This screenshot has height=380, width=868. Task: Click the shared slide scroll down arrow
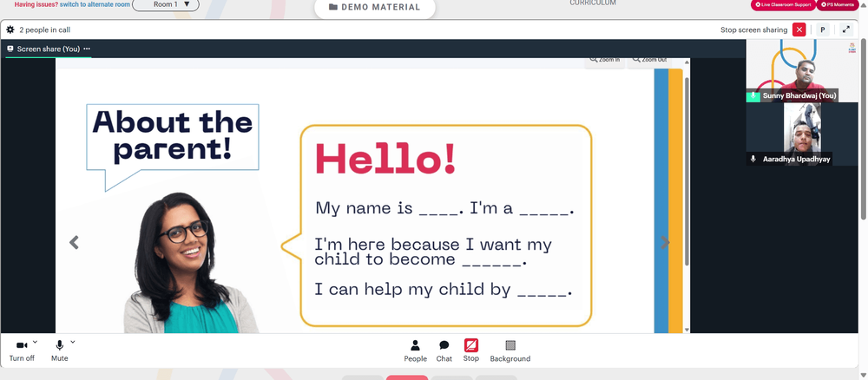687,330
